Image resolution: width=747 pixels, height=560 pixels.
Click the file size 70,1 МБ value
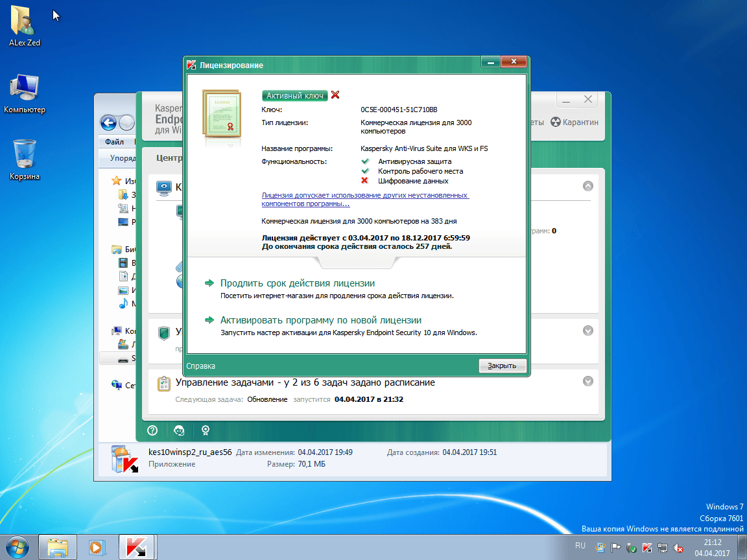pyautogui.click(x=311, y=464)
